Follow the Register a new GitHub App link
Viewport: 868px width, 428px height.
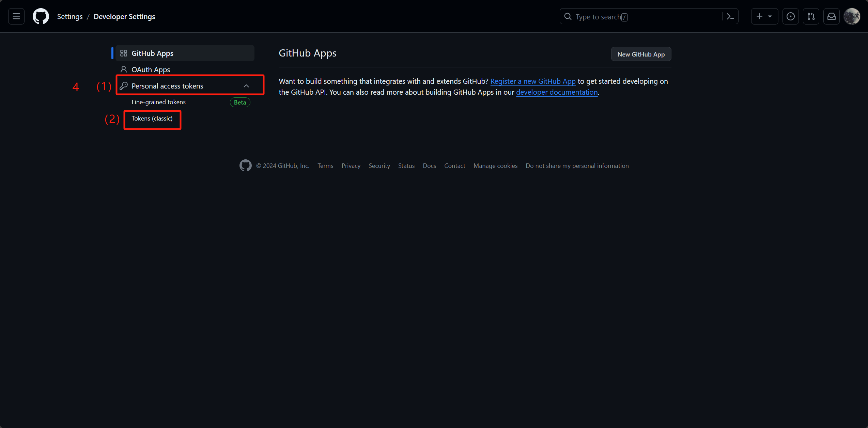coord(533,81)
